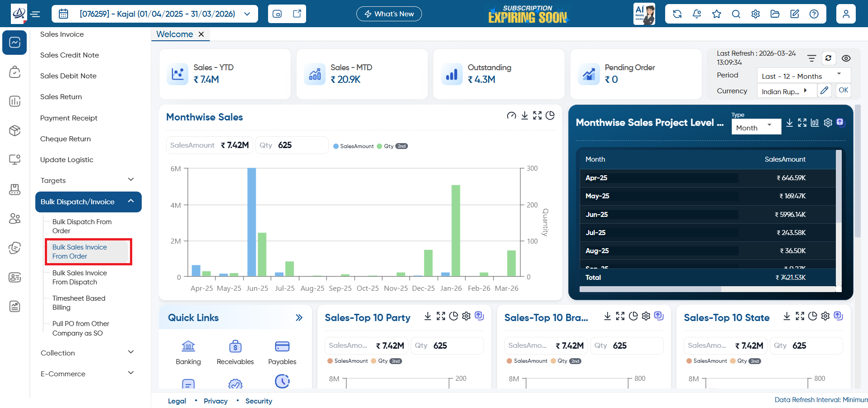Toggle the SalesAmount legend in Monthwise Sales
The image size is (868, 408).
[354, 146]
